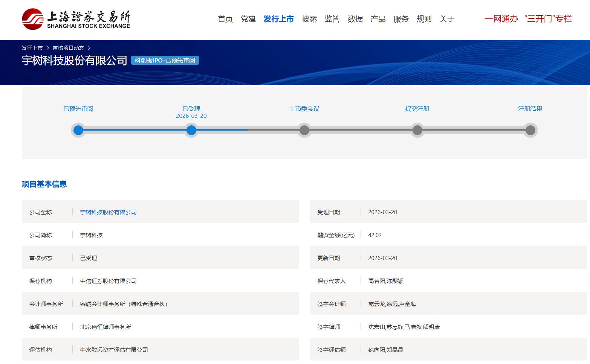Viewport: 590px width, 364px height.
Task: Open the 党建 navigation item
Action: 248,19
